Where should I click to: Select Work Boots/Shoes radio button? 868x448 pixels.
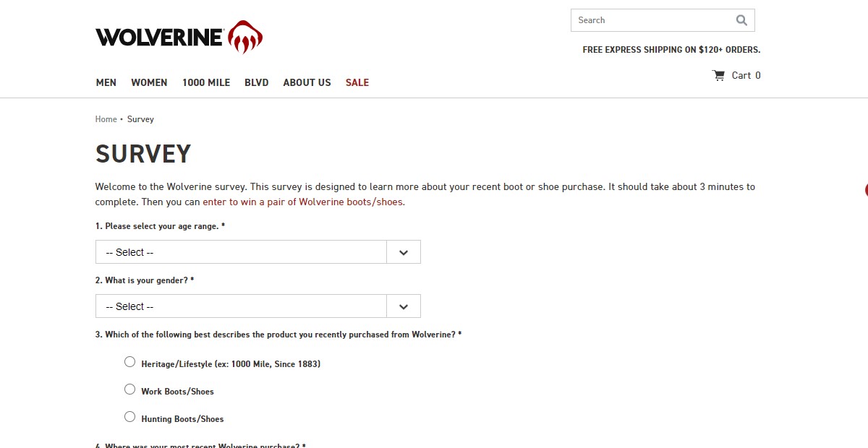[129, 389]
